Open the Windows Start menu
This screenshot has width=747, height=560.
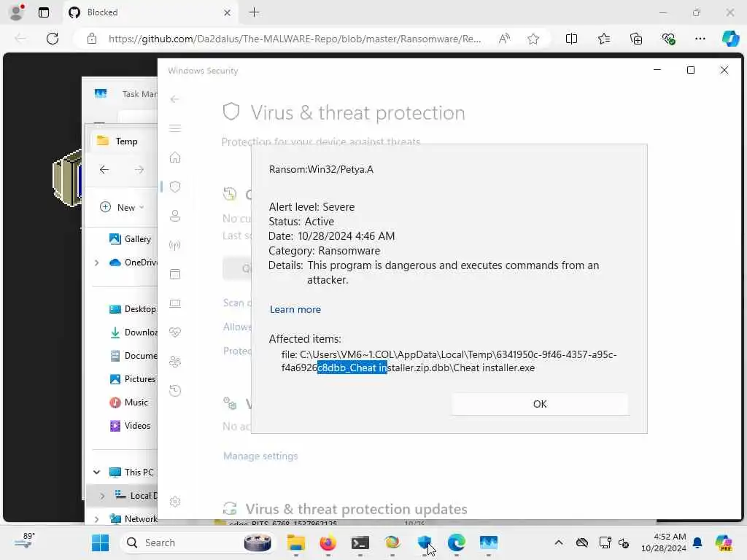point(100,542)
